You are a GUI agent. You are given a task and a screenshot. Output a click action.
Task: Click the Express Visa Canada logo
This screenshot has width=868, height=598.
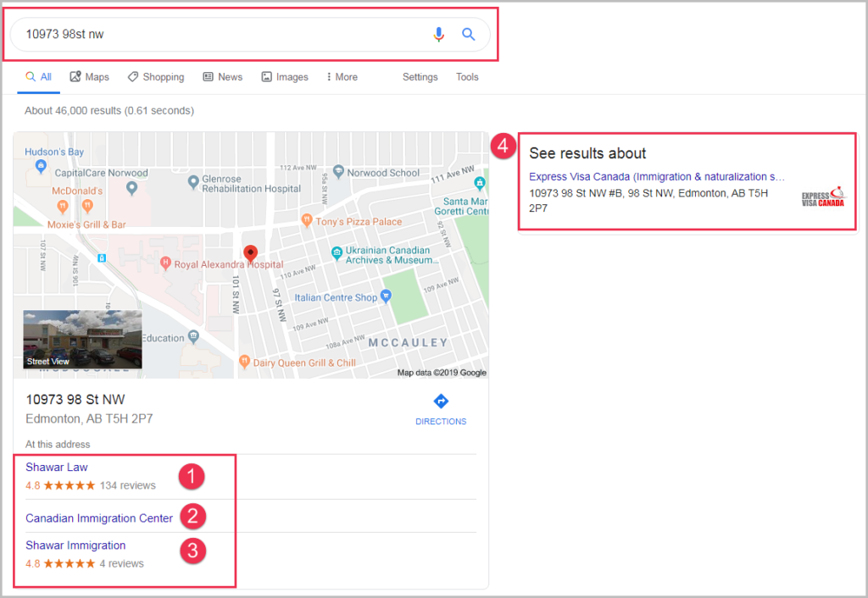tap(823, 197)
